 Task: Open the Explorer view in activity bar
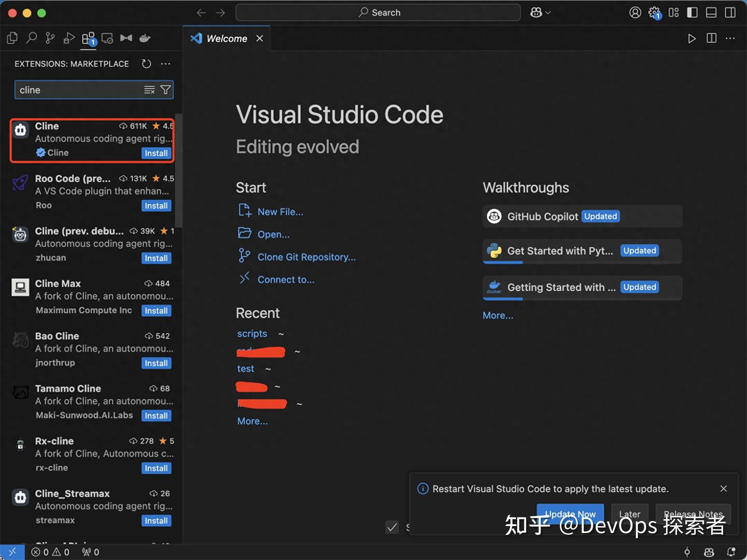tap(12, 38)
